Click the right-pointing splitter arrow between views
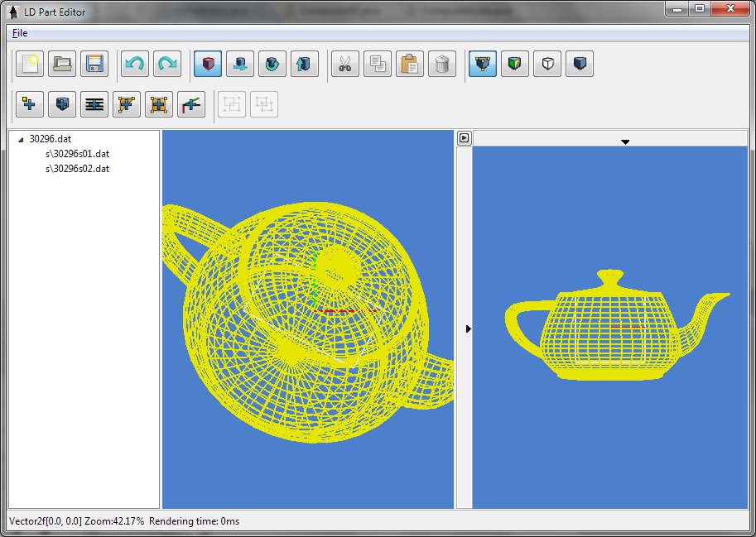 [468, 328]
